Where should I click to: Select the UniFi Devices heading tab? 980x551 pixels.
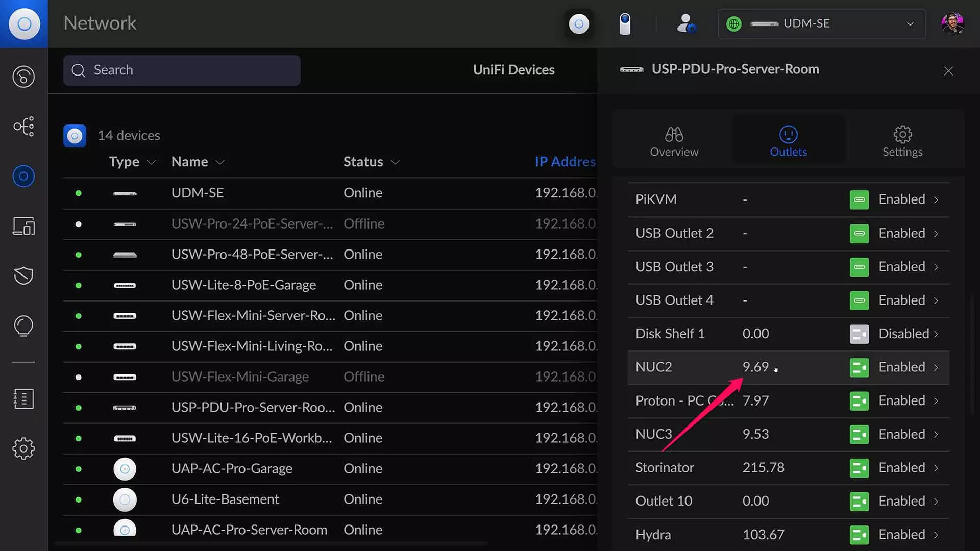coord(513,70)
